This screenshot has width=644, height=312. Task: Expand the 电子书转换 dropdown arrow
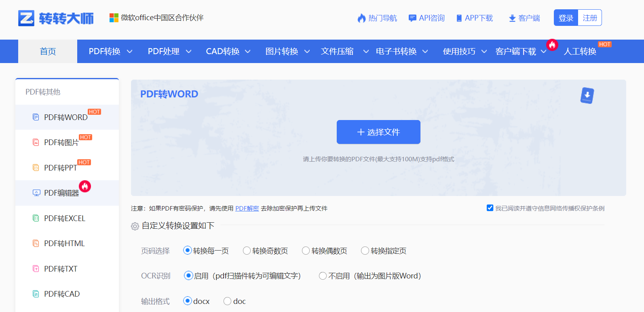(x=425, y=51)
